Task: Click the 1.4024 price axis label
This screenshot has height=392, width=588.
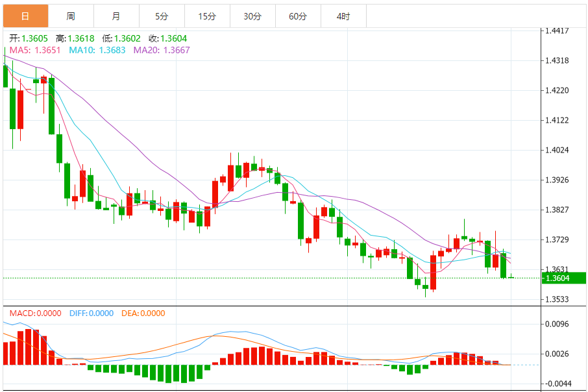Action: coord(557,150)
